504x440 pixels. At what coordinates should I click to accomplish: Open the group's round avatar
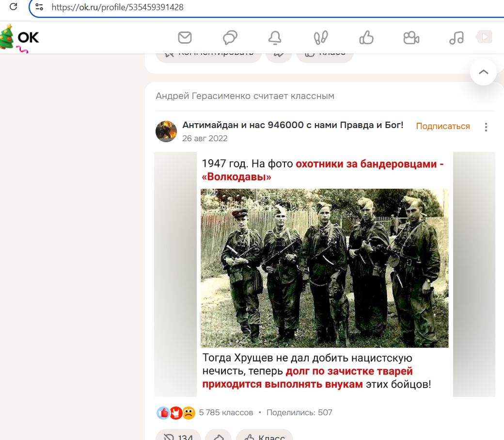(166, 131)
